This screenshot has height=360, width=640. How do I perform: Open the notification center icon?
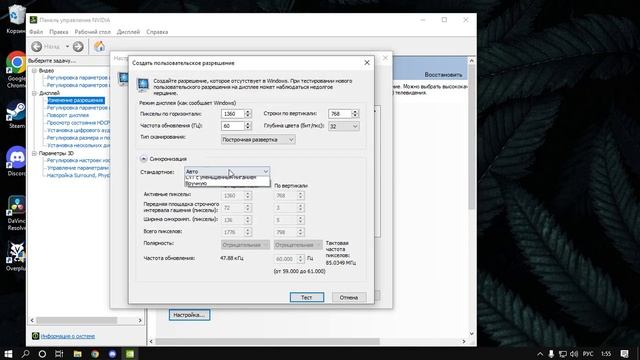[x=624, y=354]
